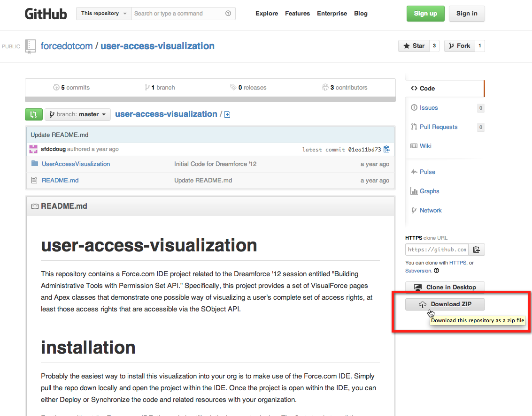Fork this repository

(460, 46)
